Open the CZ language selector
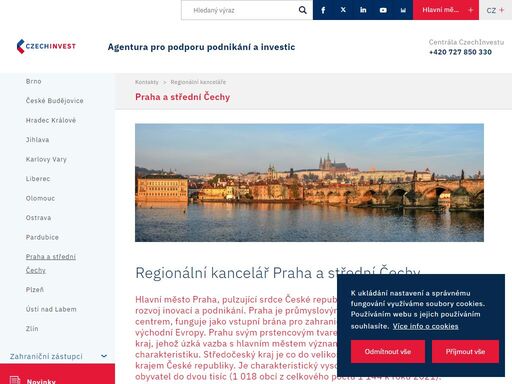This screenshot has height=384, width=512. point(495,10)
